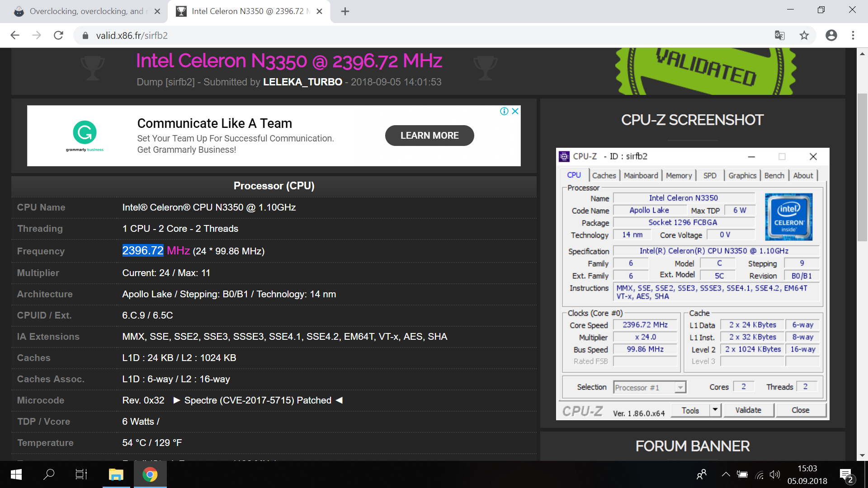This screenshot has height=488, width=868.
Task: Open the People icon in system tray
Action: [702, 474]
